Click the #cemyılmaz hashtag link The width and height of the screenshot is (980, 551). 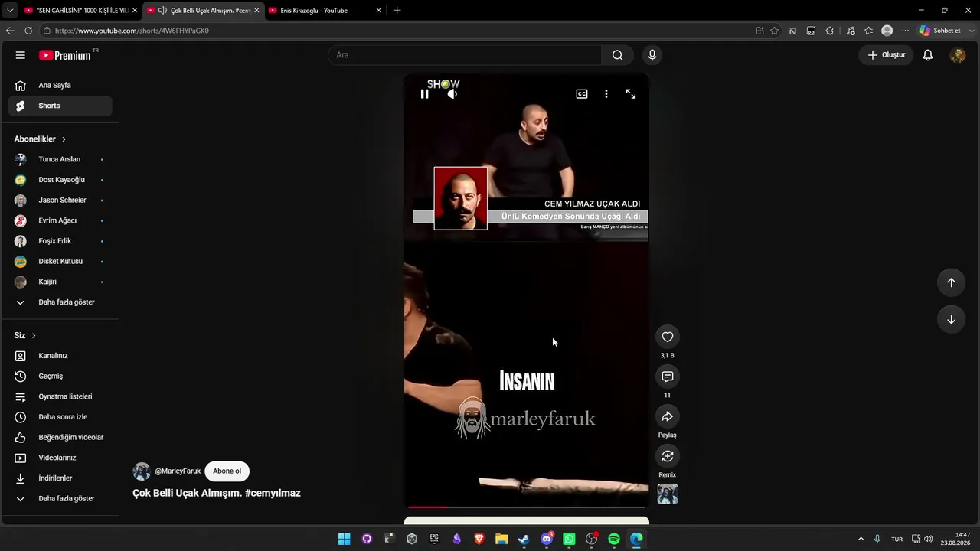(273, 493)
